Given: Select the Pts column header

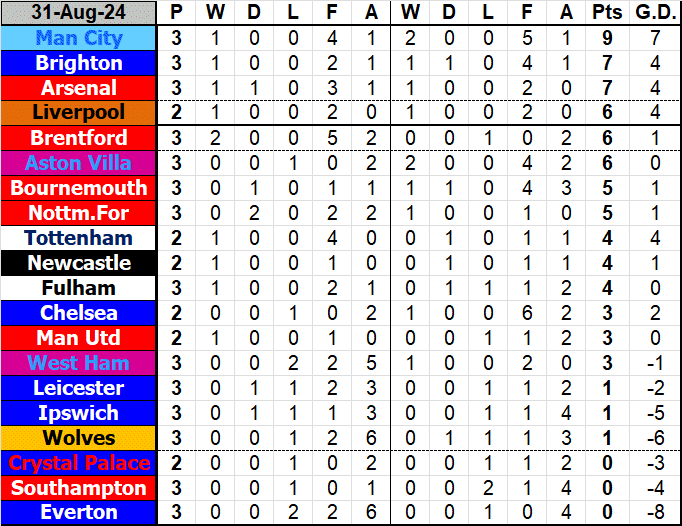Looking at the screenshot, I should point(604,13).
